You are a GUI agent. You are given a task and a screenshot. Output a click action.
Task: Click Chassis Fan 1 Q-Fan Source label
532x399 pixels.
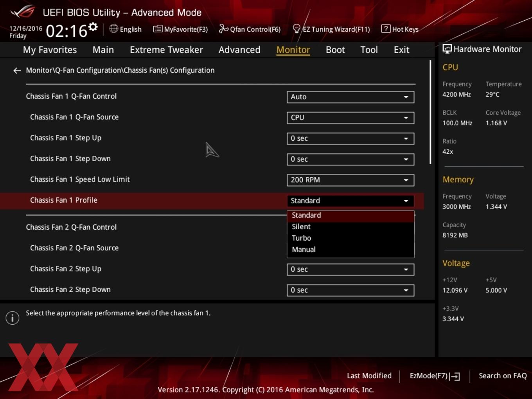pyautogui.click(x=74, y=117)
